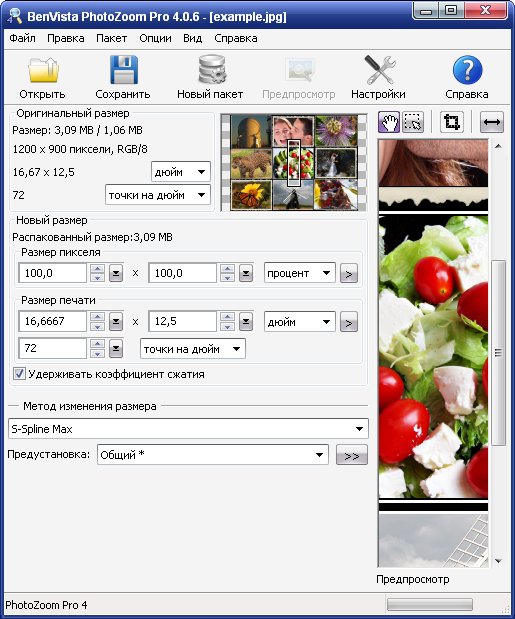Click the >> preset options button
The width and height of the screenshot is (515, 619).
(351, 455)
